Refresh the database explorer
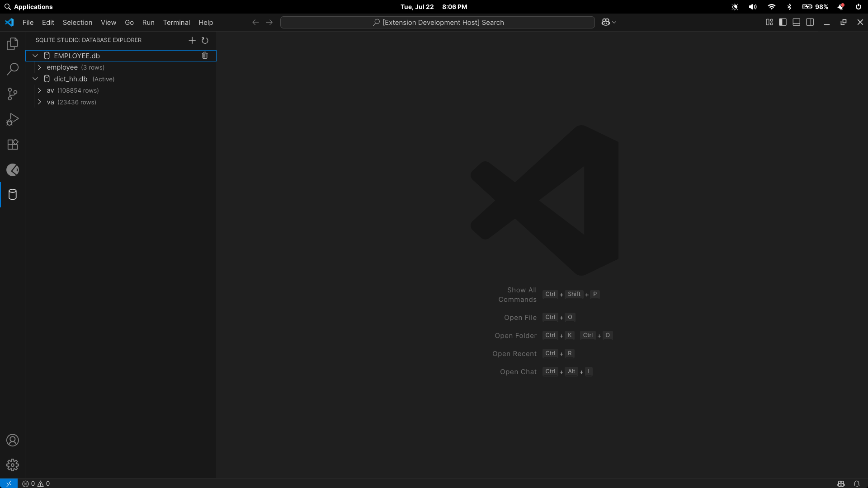 (205, 41)
